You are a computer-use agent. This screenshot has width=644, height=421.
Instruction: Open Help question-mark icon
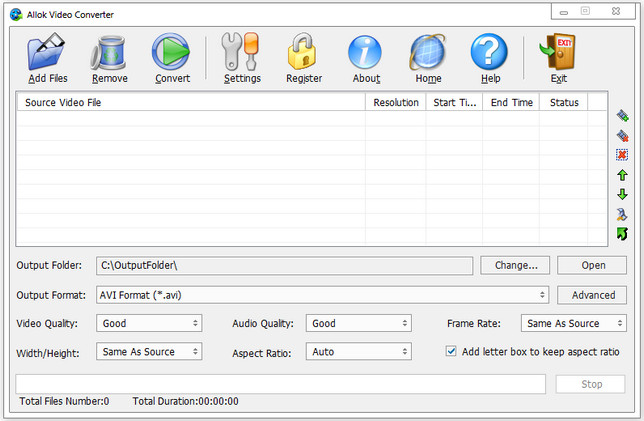click(489, 52)
